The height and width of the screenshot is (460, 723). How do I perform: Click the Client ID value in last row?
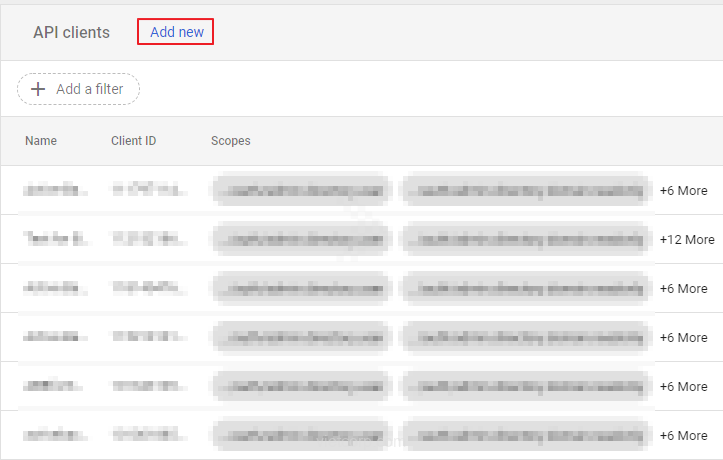[147, 435]
